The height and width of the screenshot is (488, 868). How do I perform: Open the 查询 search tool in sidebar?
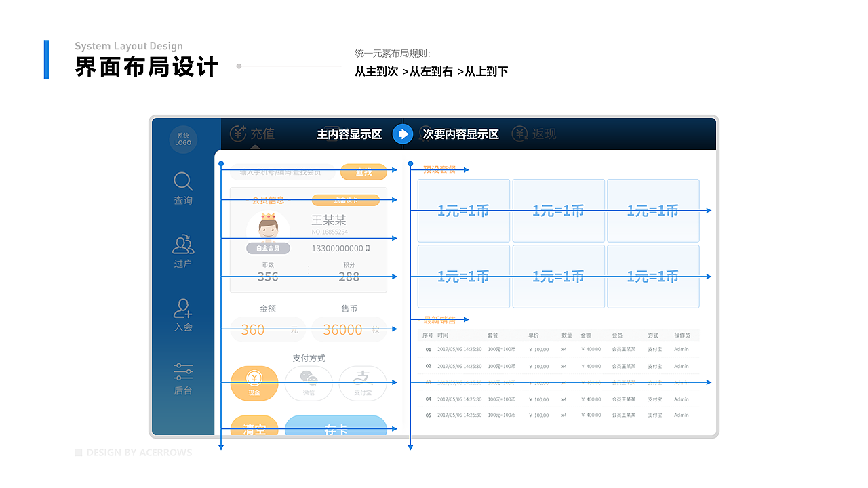pos(182,188)
